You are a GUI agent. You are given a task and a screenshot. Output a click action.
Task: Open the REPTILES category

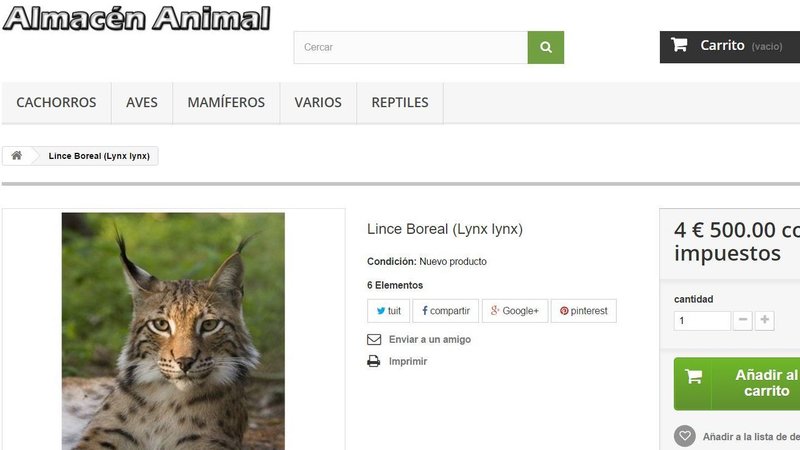[400, 103]
